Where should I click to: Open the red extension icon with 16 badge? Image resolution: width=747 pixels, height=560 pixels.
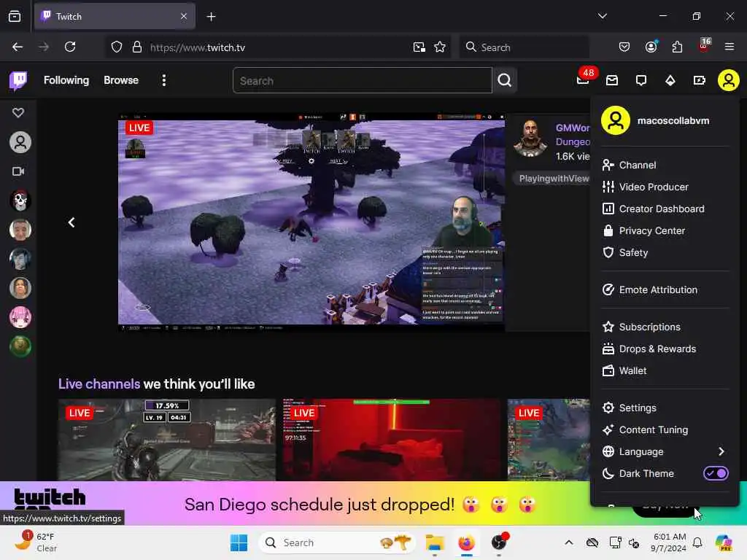click(704, 46)
